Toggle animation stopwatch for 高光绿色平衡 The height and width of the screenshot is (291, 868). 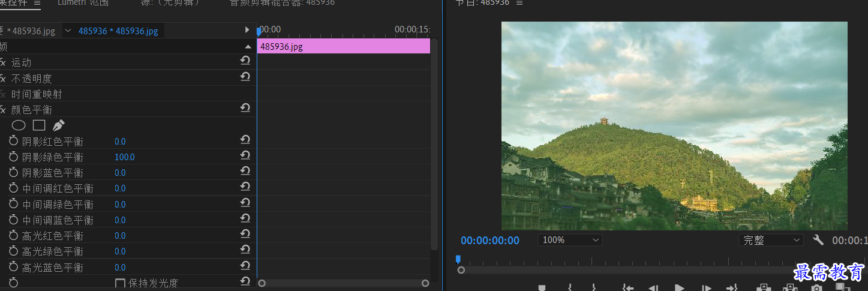click(x=14, y=251)
